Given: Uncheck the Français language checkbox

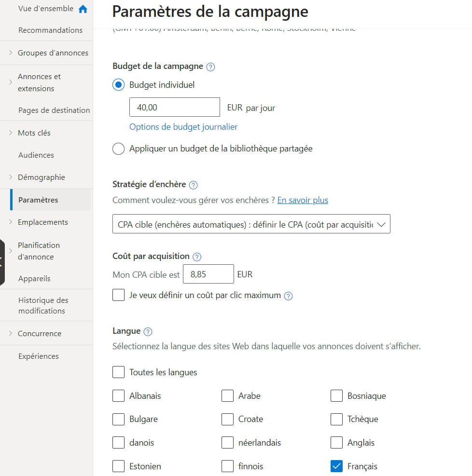Looking at the screenshot, I should (336, 466).
